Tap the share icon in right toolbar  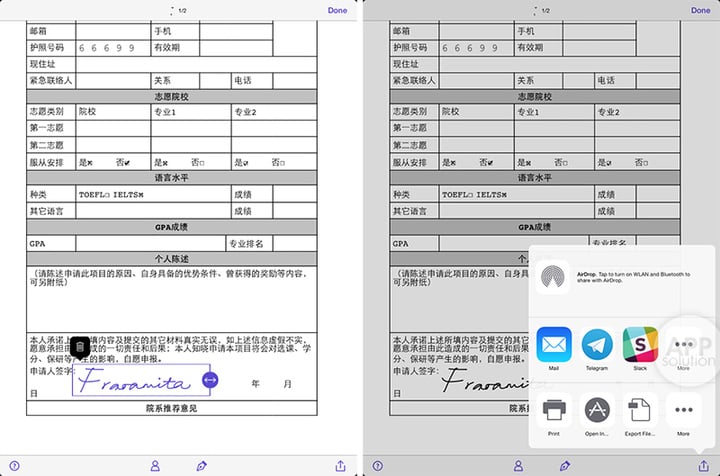[703, 465]
